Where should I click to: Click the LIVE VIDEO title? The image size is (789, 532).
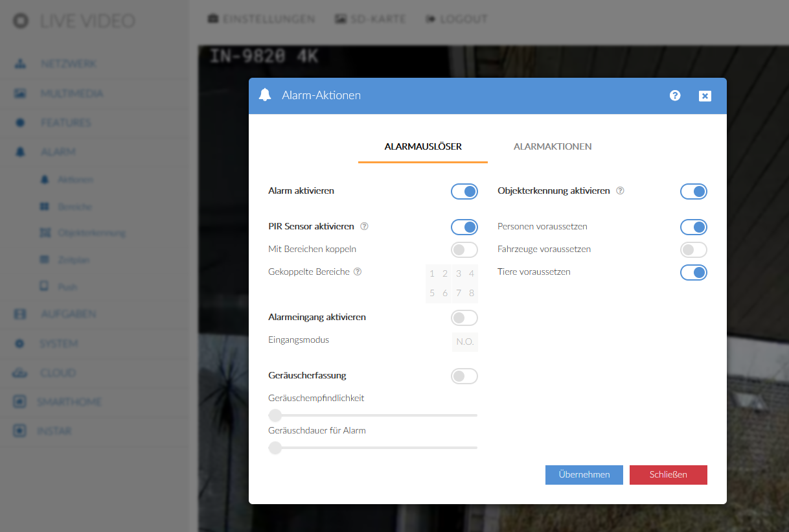(87, 21)
